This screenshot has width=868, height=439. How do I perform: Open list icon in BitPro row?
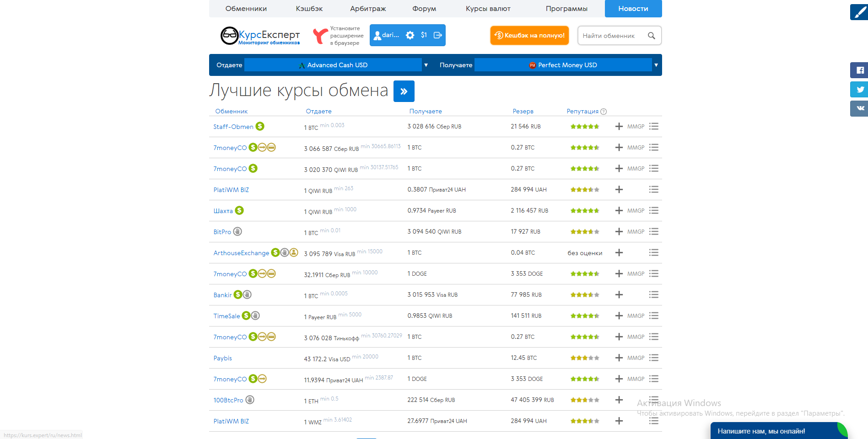654,231
